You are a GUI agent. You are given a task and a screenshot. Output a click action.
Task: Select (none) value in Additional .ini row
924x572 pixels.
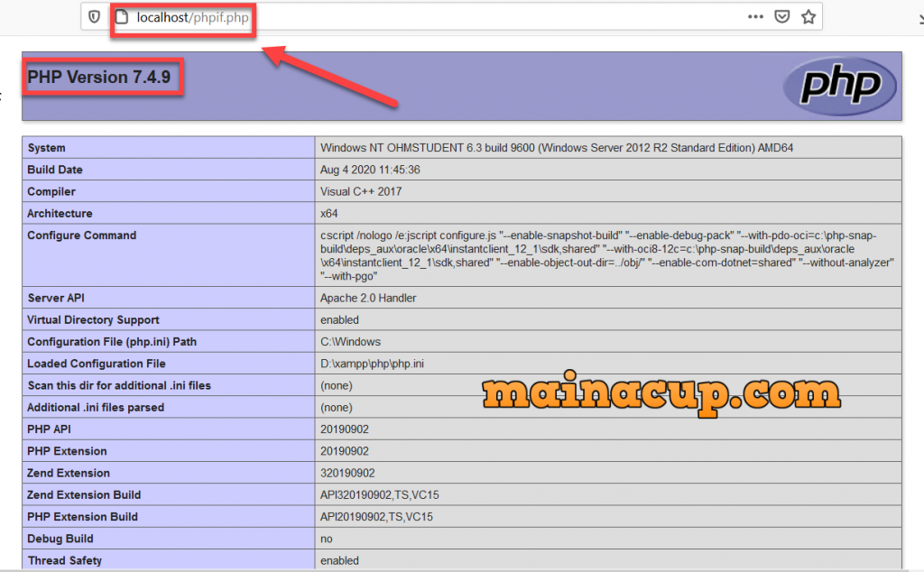tap(336, 407)
